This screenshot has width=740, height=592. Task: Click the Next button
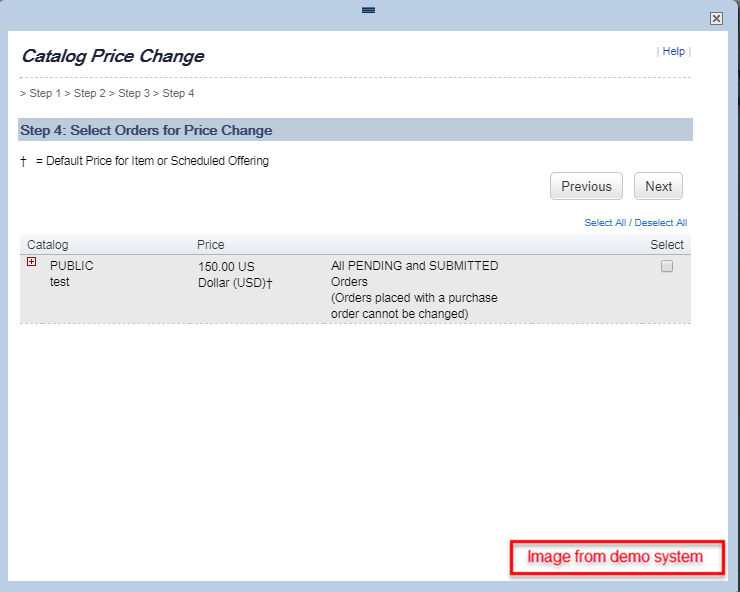tap(658, 186)
